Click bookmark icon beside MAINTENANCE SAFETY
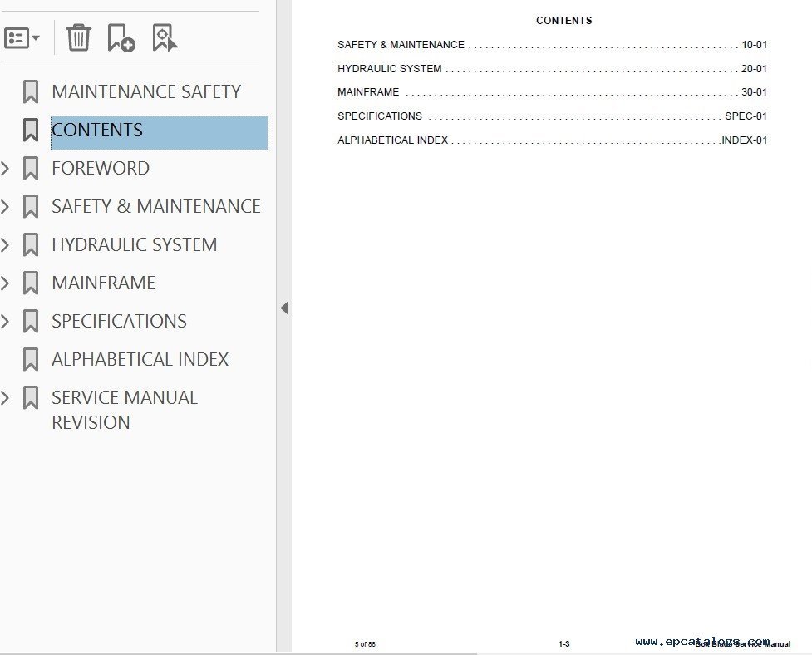 pyautogui.click(x=31, y=91)
